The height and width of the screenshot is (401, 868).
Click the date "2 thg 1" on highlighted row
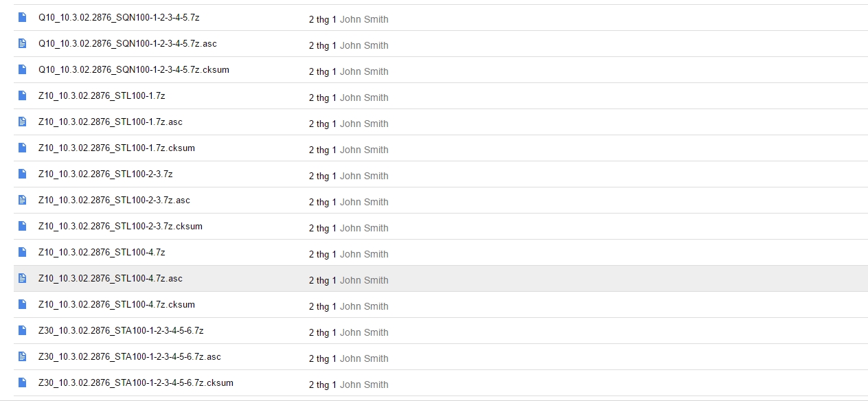point(322,280)
